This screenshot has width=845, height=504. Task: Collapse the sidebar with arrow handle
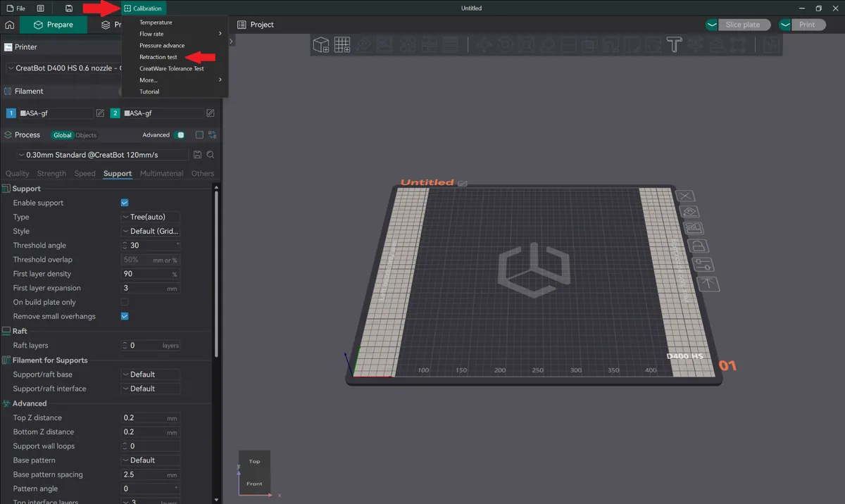231,42
